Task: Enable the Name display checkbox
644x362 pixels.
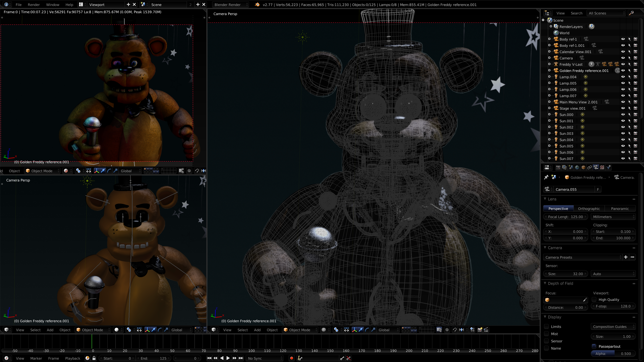Action: [547, 348]
